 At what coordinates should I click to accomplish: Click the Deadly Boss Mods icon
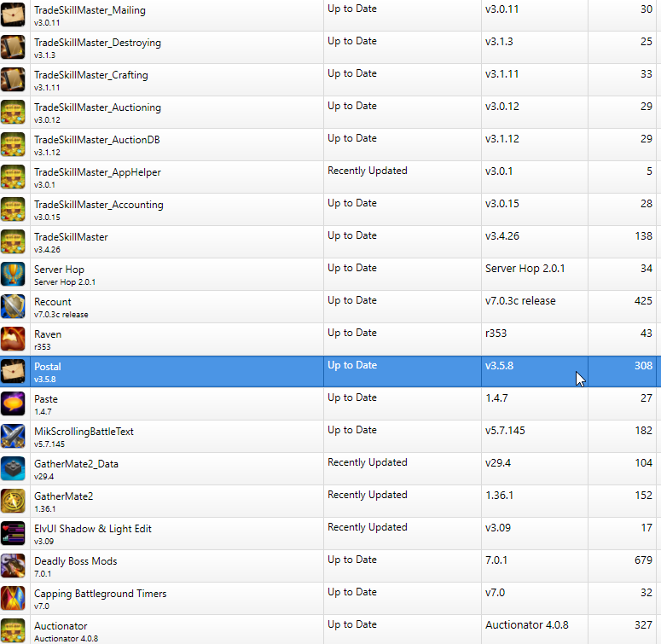coord(13,566)
